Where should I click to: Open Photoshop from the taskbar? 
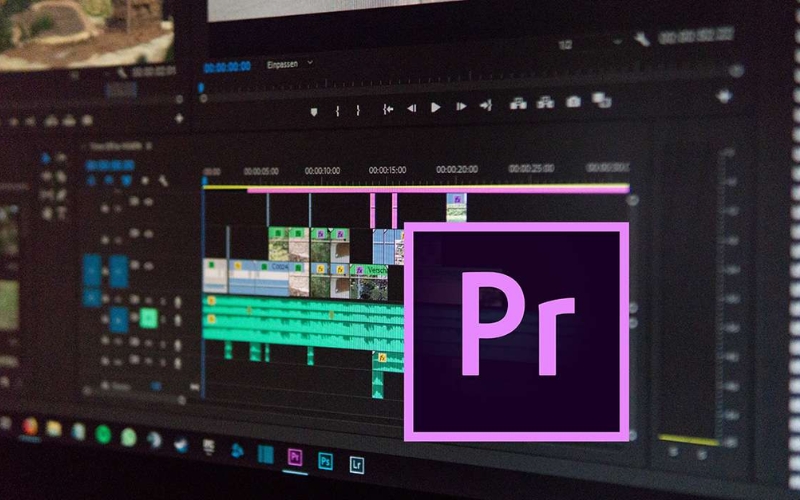coord(325,461)
